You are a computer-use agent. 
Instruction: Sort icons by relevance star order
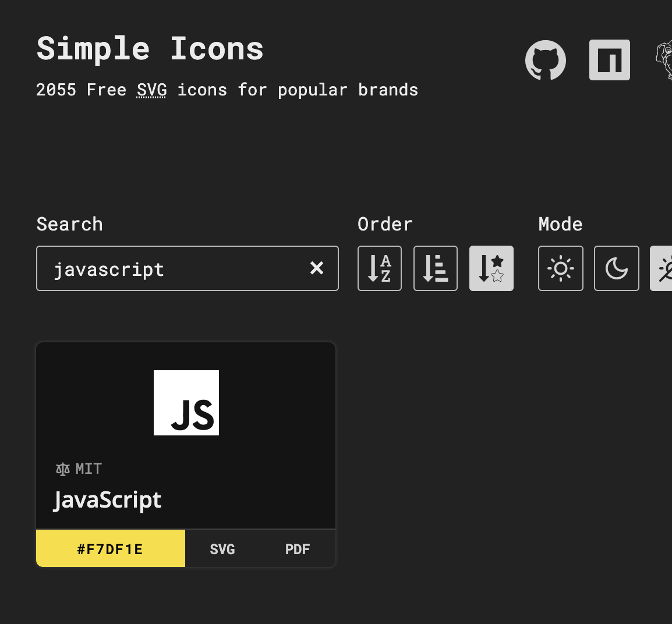[491, 268]
